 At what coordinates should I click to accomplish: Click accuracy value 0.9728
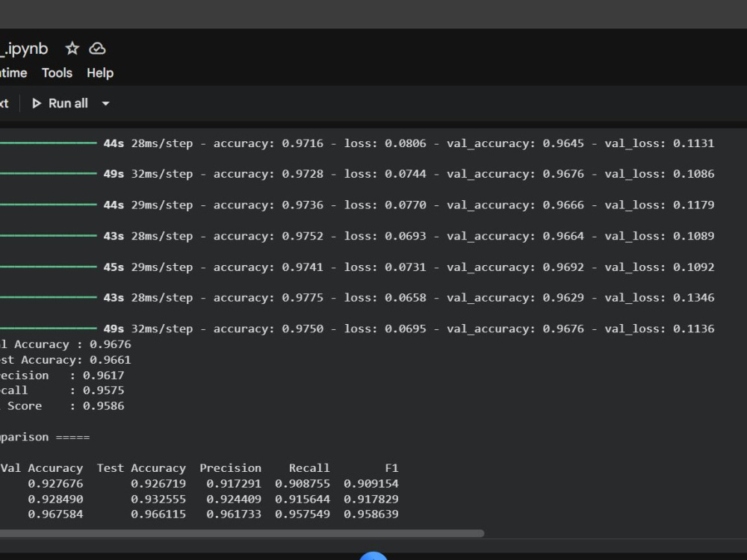302,174
